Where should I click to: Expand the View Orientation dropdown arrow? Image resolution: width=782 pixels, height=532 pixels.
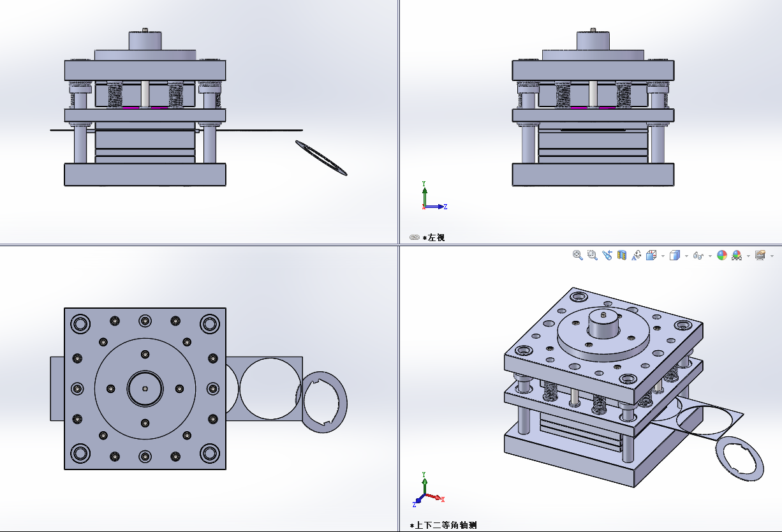(x=663, y=256)
